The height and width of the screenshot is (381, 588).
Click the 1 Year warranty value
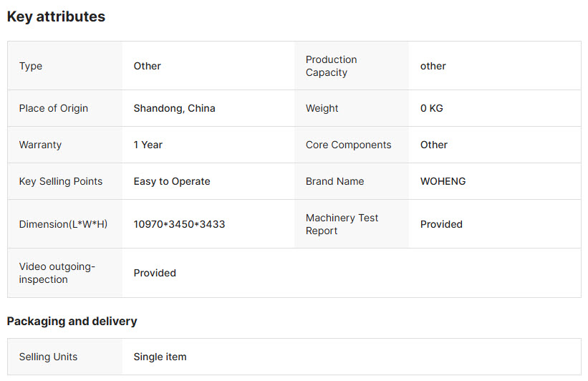(x=148, y=145)
